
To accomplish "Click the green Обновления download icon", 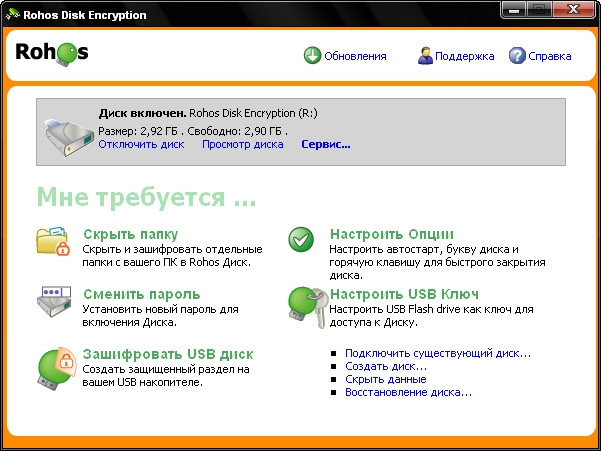I will point(312,56).
